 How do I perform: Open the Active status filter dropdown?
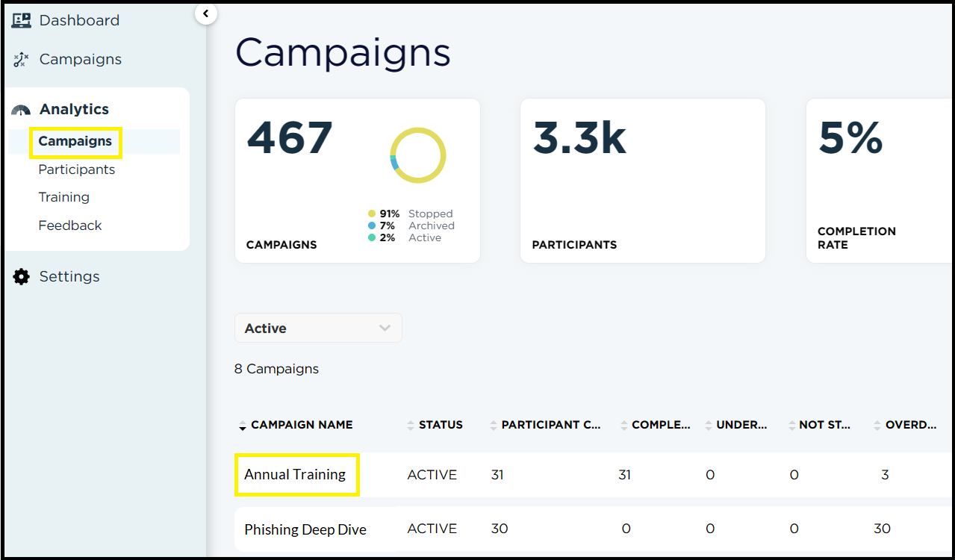click(318, 329)
